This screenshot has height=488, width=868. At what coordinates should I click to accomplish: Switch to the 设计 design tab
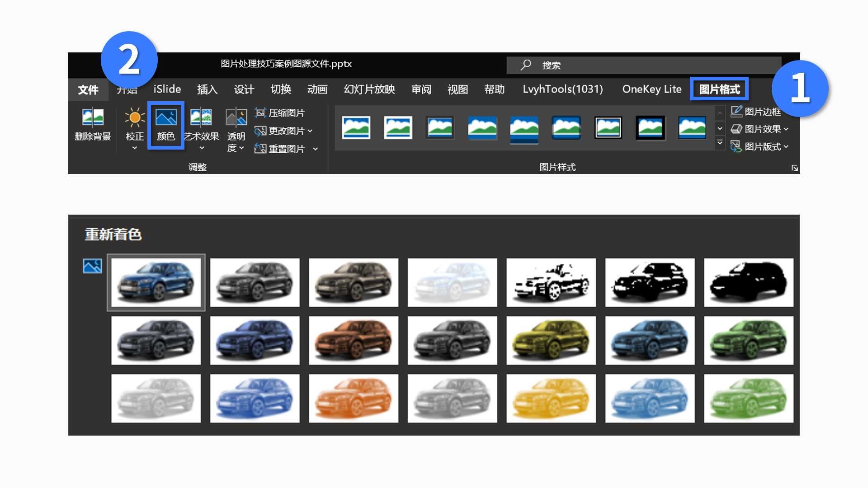244,89
